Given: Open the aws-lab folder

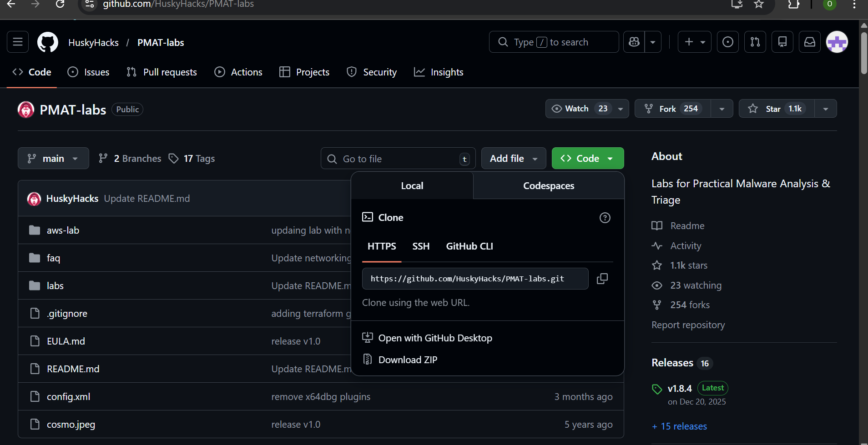Looking at the screenshot, I should 63,230.
